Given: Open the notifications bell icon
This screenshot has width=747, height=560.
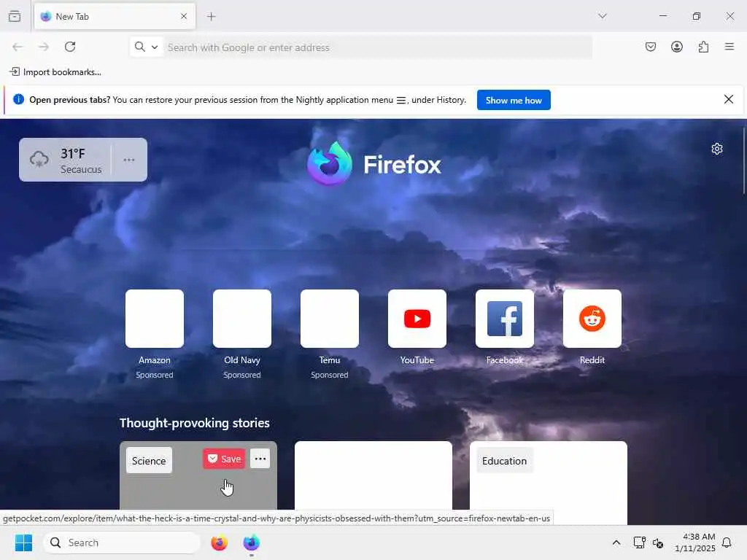Looking at the screenshot, I should coord(727,542).
